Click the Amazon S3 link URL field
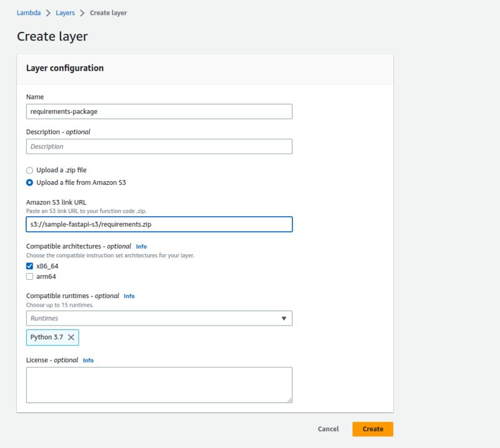The image size is (500, 448). (x=159, y=224)
